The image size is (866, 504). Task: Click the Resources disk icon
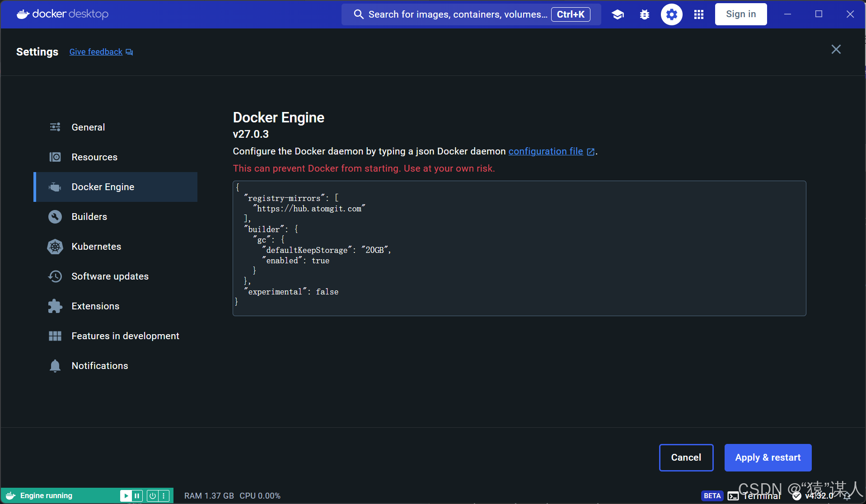pyautogui.click(x=55, y=157)
